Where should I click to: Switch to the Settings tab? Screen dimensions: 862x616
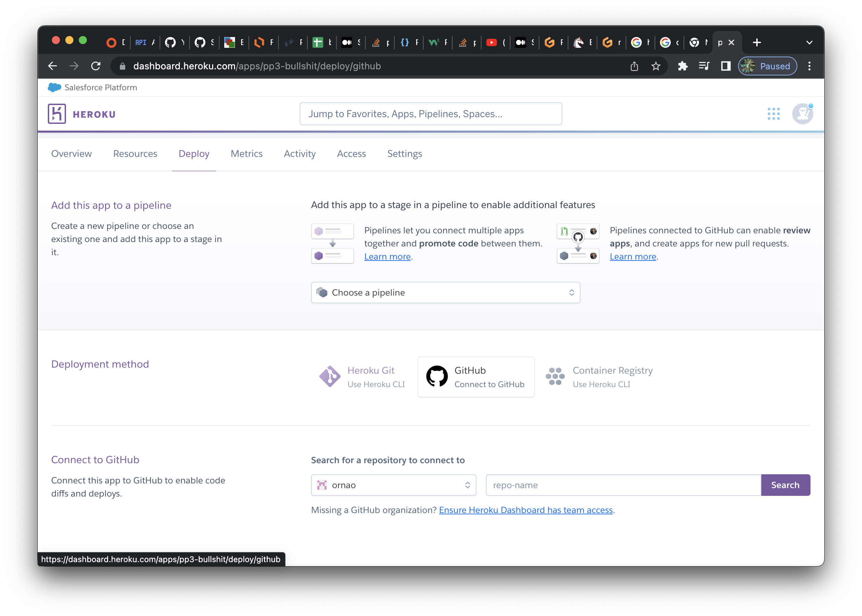coord(404,153)
